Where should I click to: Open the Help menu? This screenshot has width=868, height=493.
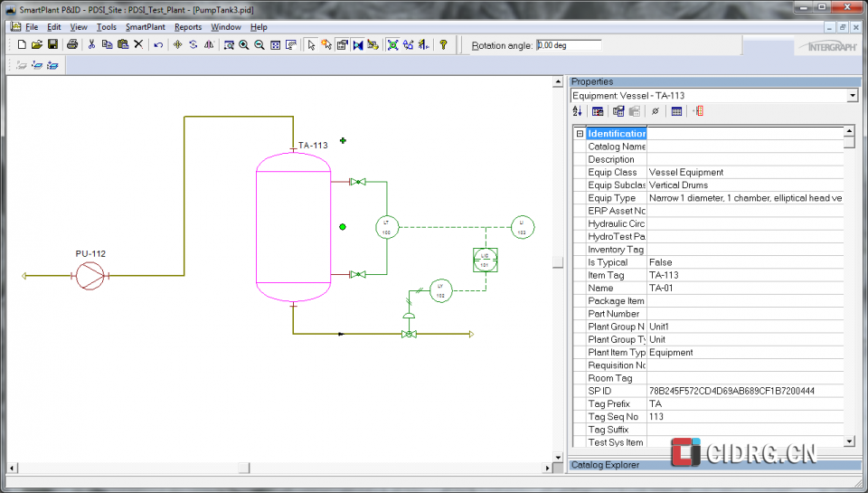[259, 26]
